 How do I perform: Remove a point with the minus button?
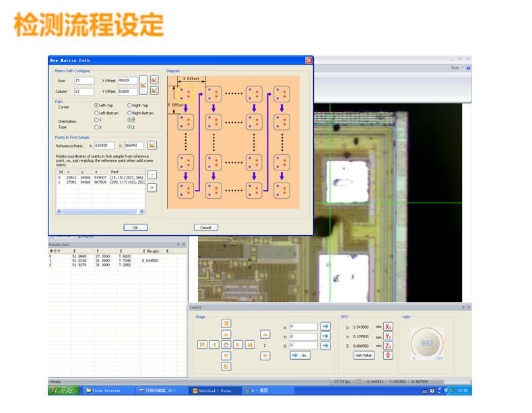pyautogui.click(x=152, y=174)
